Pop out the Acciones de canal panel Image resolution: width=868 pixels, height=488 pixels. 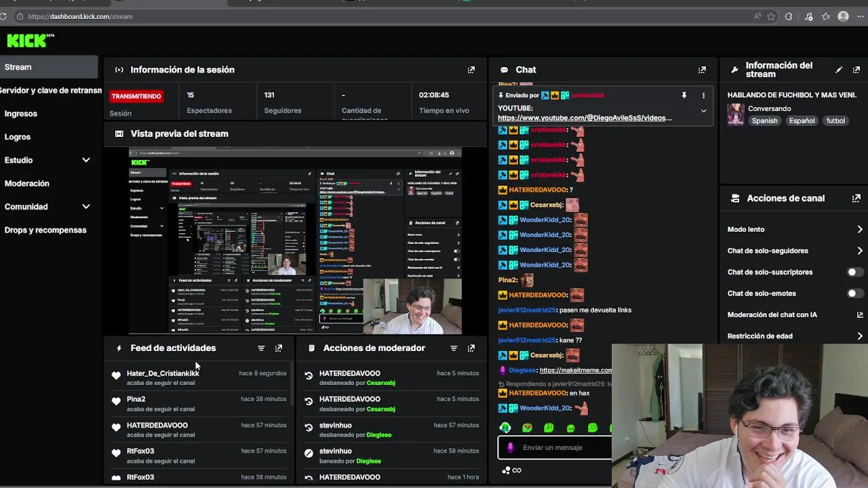pyautogui.click(x=856, y=199)
